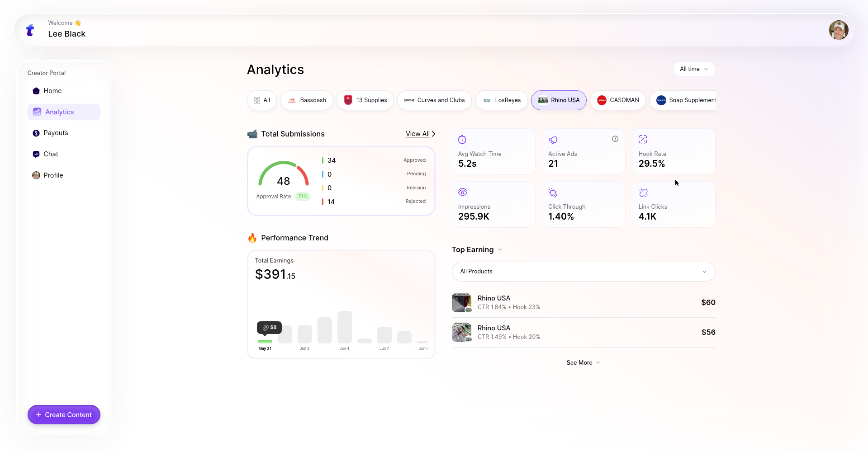Click the Impressions value 295.9K
Screen dimensions: 868x451
click(x=474, y=216)
